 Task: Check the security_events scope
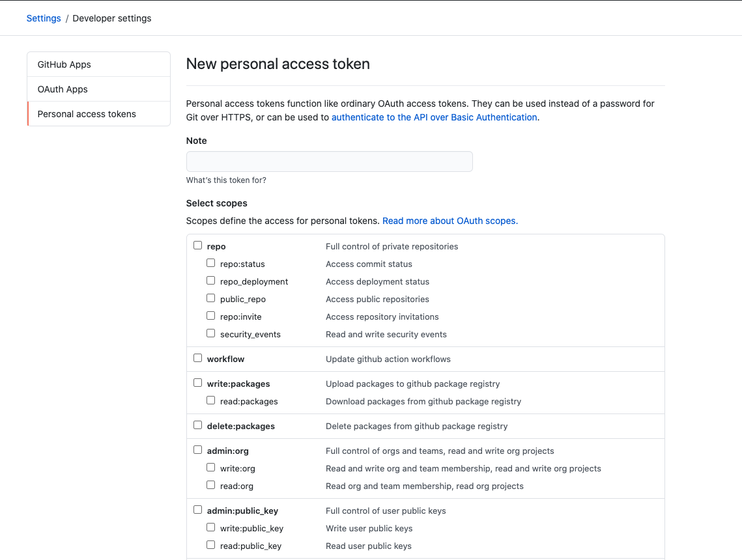(x=210, y=333)
